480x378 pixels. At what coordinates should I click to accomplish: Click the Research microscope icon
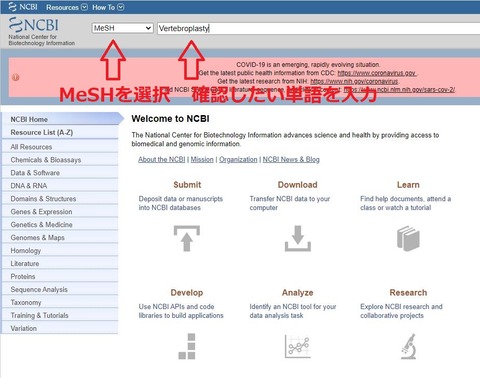tap(409, 346)
